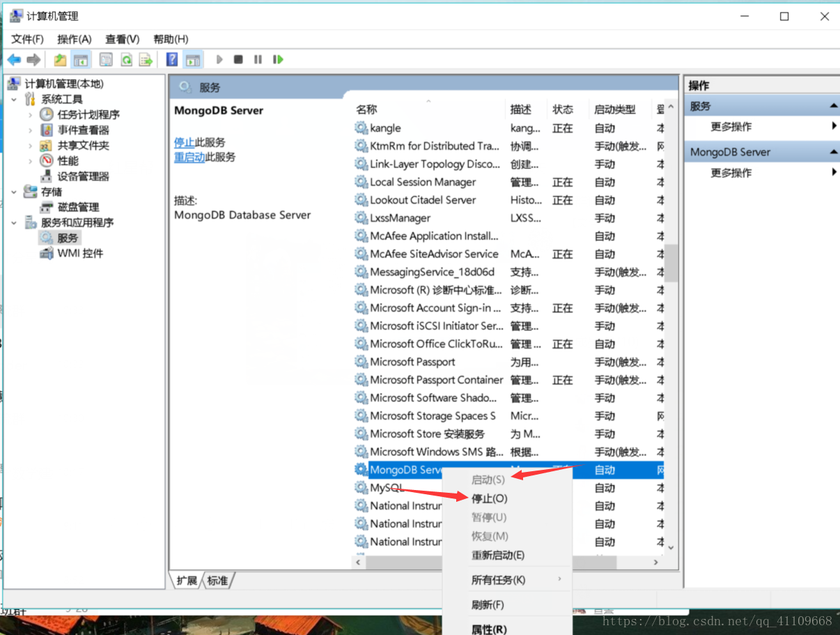840x635 pixels.
Task: Click the Forward arrow toolbar icon
Action: click(x=33, y=60)
